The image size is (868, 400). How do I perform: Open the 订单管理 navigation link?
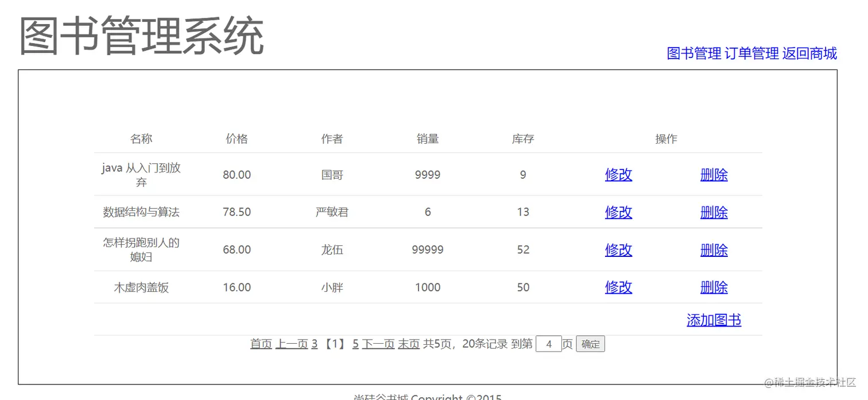coord(751,53)
